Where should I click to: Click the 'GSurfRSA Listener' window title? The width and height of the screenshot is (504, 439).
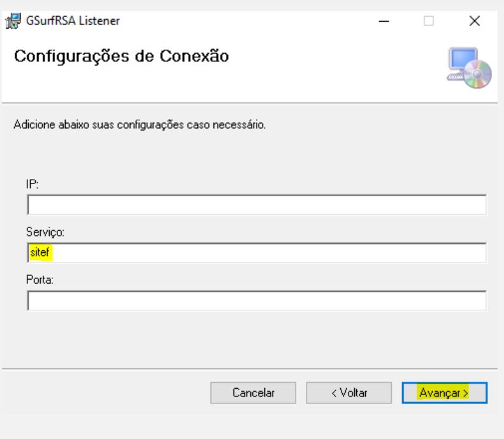click(73, 21)
